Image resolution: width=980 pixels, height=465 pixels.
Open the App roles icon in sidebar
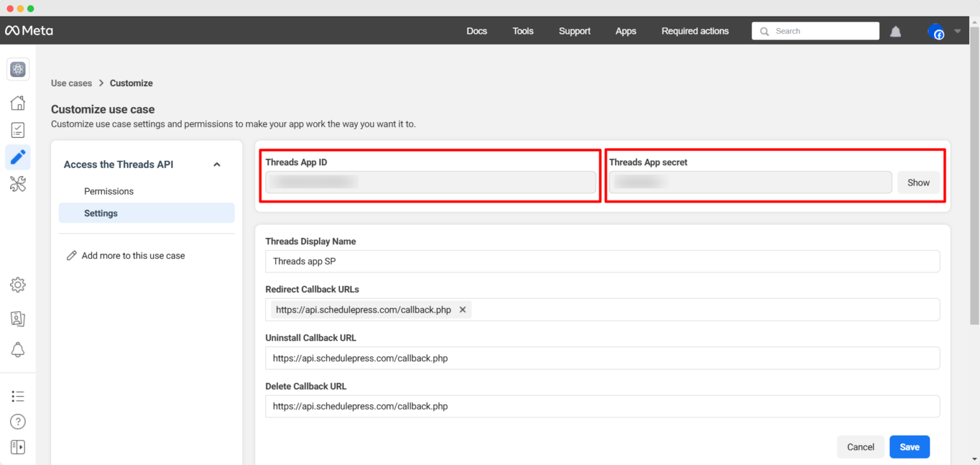(x=18, y=318)
